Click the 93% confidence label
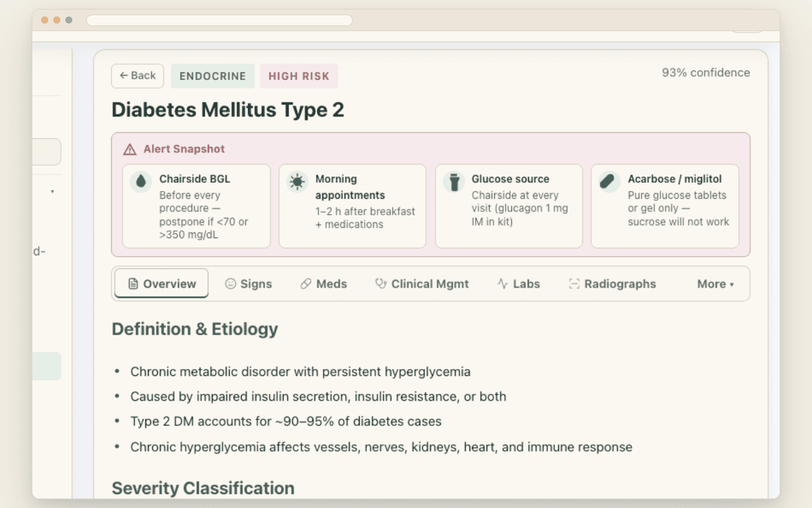The height and width of the screenshot is (508, 812). (705, 72)
